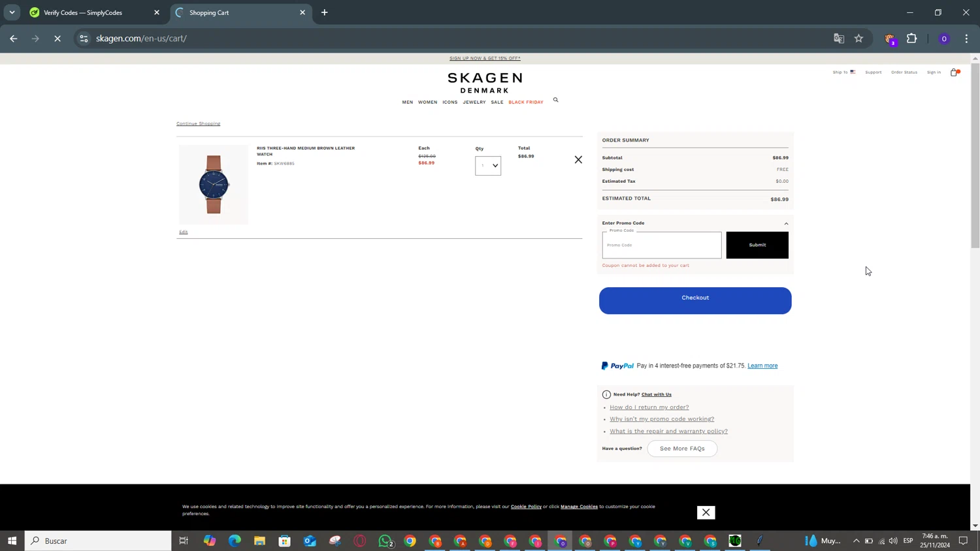Click the Manage Cookies link

[579, 507]
